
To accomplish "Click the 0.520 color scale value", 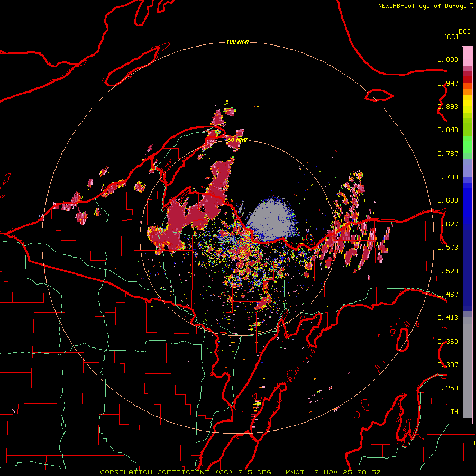I will pos(448,271).
